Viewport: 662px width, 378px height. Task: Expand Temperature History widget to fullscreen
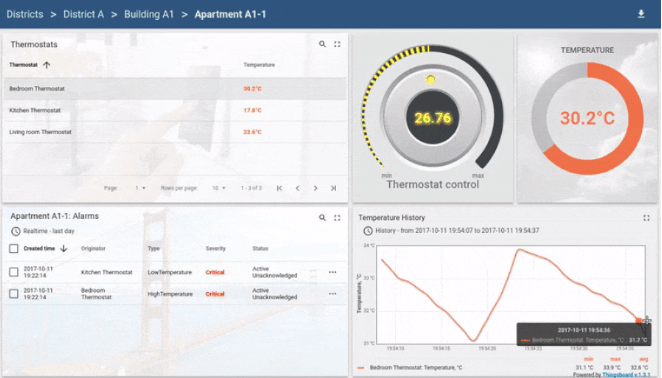(646, 218)
